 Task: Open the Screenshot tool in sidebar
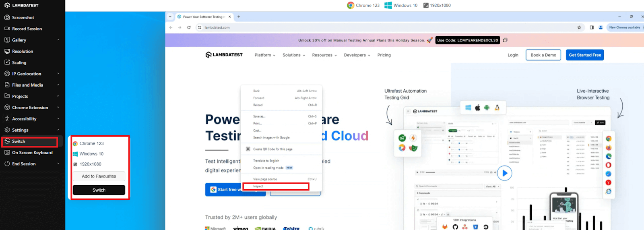pos(19,18)
